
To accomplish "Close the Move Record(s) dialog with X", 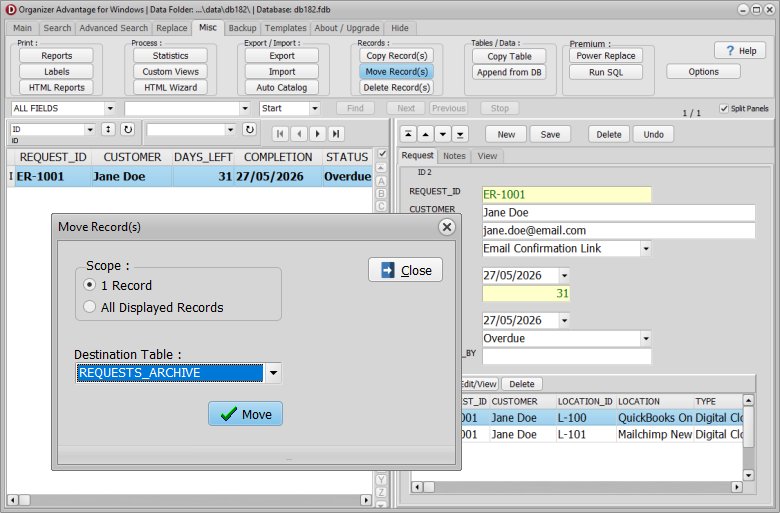I will [447, 227].
